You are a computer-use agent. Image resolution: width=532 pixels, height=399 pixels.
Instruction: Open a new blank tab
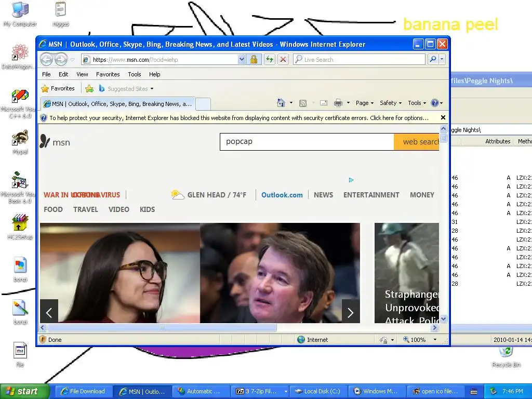tap(203, 104)
